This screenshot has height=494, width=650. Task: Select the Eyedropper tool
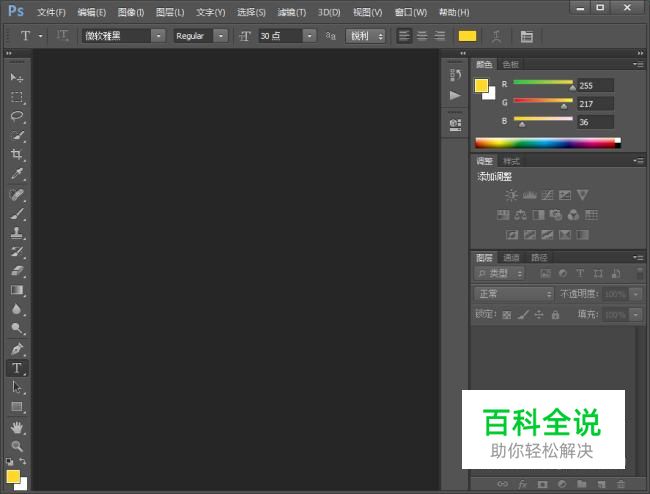[17, 174]
